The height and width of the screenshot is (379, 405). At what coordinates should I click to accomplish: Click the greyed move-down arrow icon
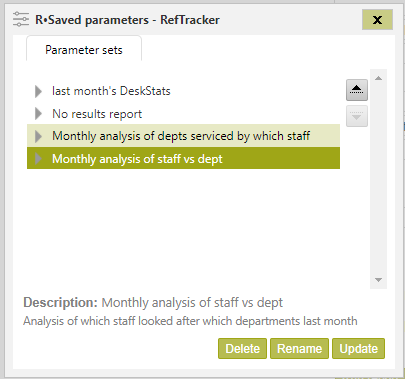click(357, 116)
